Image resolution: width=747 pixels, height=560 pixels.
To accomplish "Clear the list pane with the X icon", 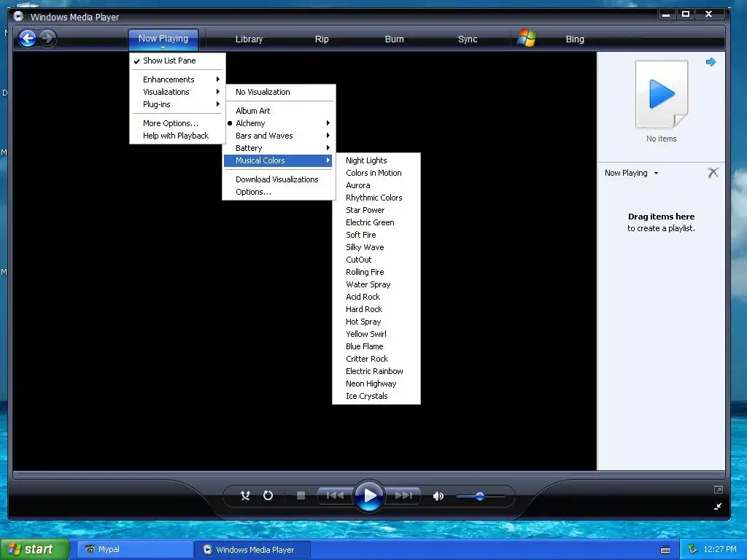I will click(713, 173).
